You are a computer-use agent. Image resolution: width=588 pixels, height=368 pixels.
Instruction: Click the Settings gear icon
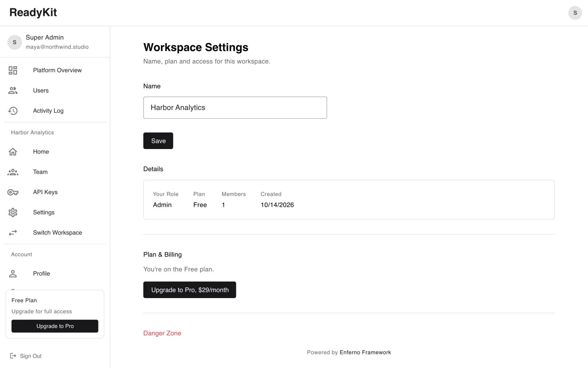[x=13, y=212]
